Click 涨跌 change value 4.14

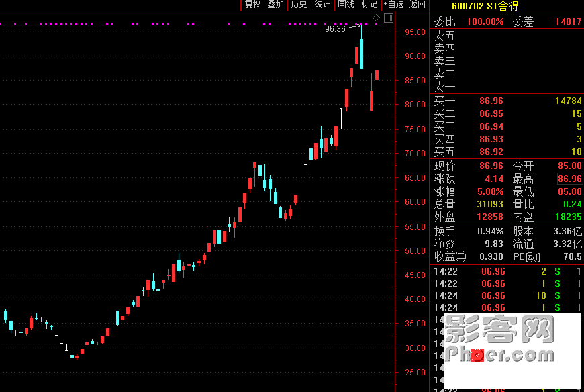click(x=494, y=179)
